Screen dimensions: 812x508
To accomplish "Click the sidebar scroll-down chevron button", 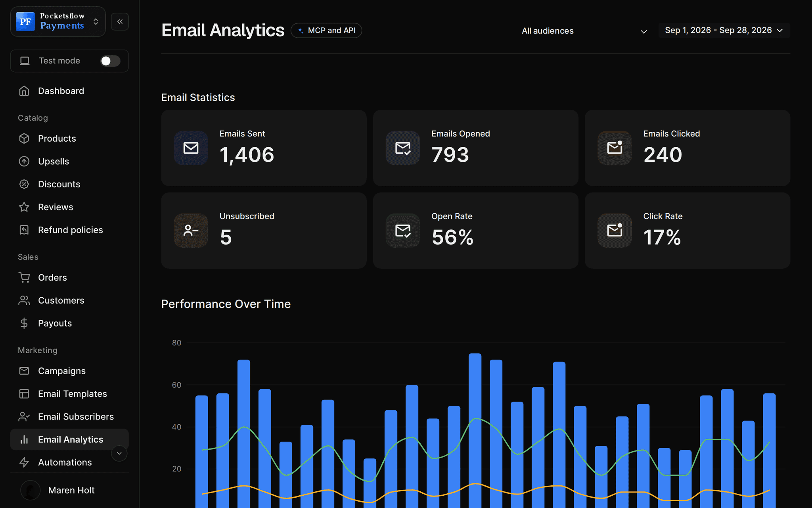I will click(x=119, y=453).
